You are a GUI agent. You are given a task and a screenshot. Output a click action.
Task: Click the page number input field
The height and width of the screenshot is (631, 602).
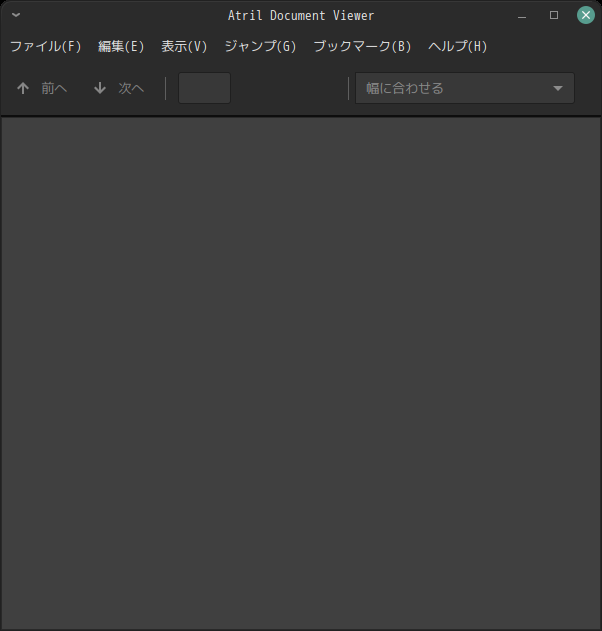pos(204,88)
